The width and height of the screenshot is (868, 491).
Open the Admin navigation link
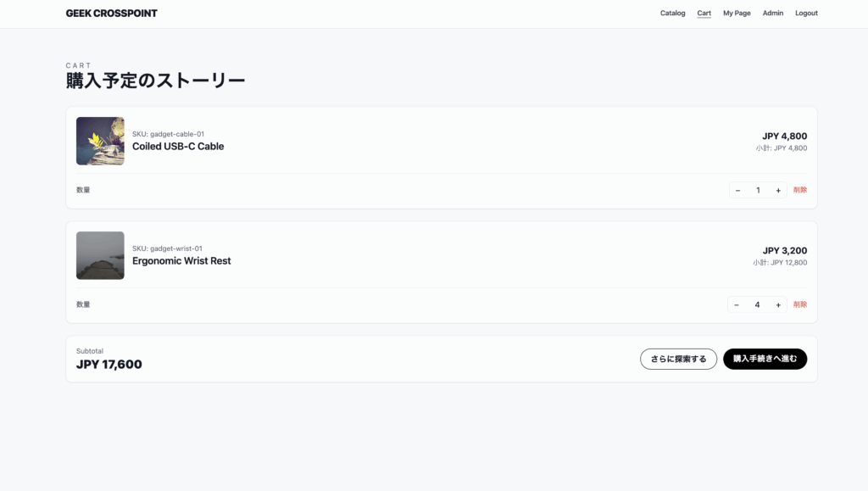point(772,14)
